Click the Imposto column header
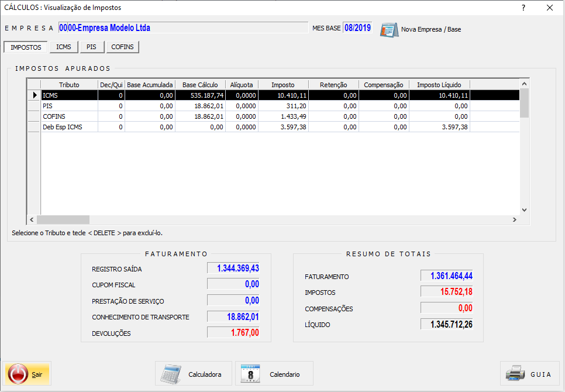The width and height of the screenshot is (565, 392). (x=283, y=85)
